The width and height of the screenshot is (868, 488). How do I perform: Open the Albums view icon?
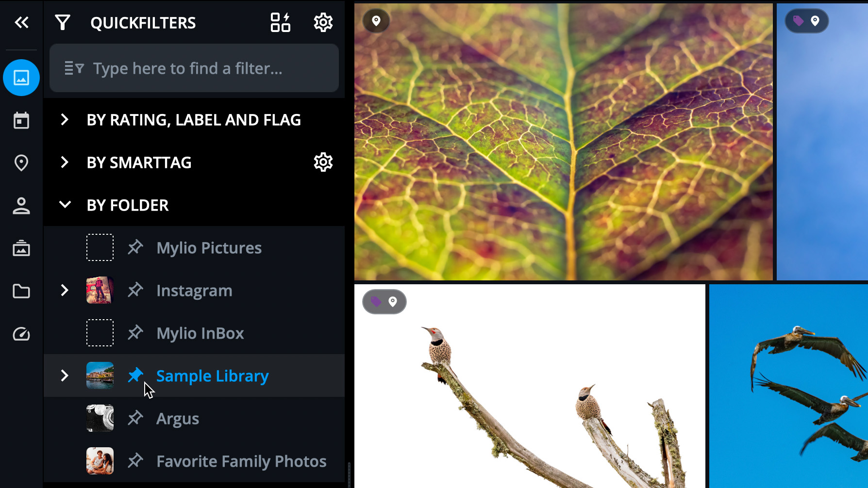click(21, 248)
